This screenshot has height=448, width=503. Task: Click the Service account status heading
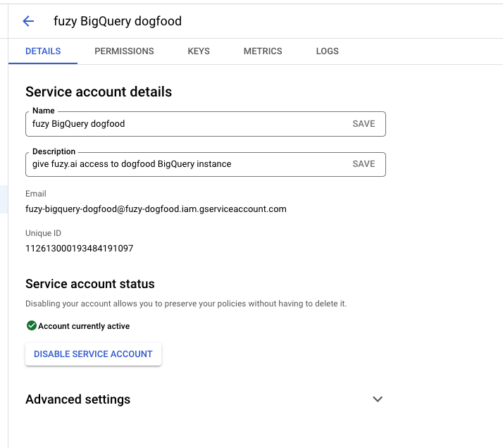pyautogui.click(x=90, y=284)
